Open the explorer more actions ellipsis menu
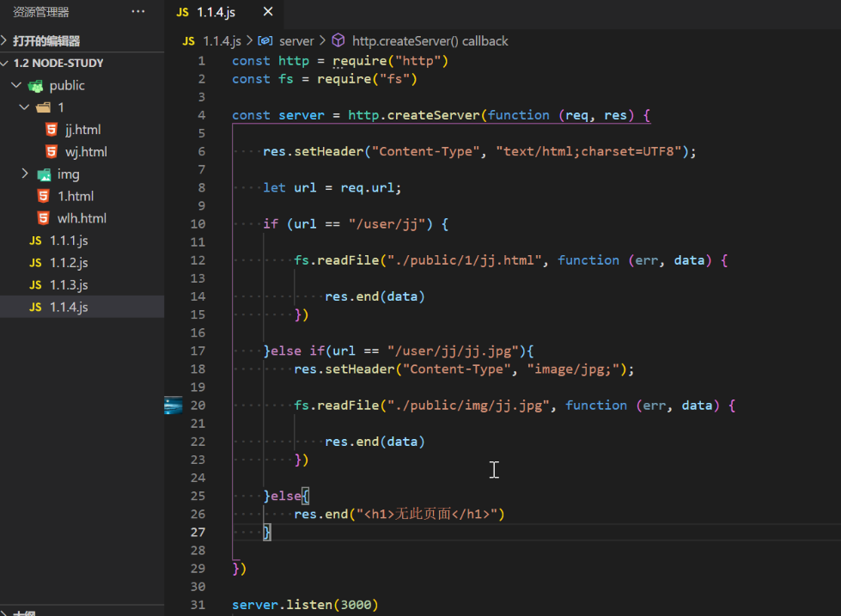 coord(138,12)
